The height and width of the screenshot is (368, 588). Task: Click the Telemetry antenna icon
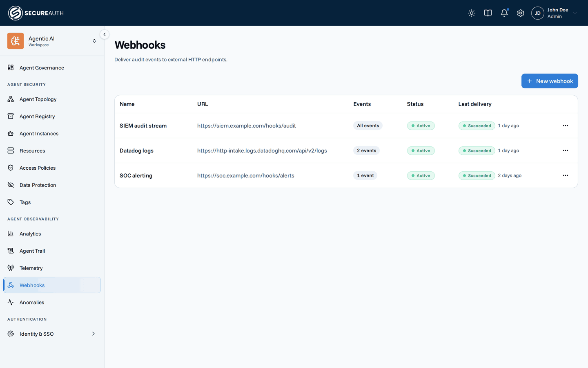tap(11, 268)
